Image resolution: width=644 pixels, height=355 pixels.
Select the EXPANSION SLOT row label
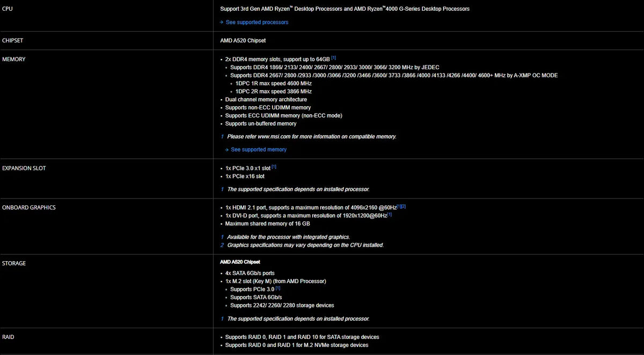(24, 168)
